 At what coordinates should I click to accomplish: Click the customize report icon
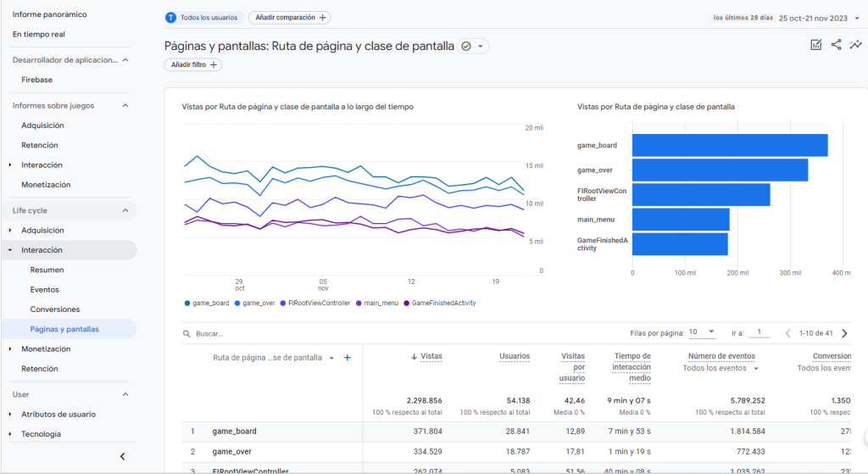[x=815, y=45]
